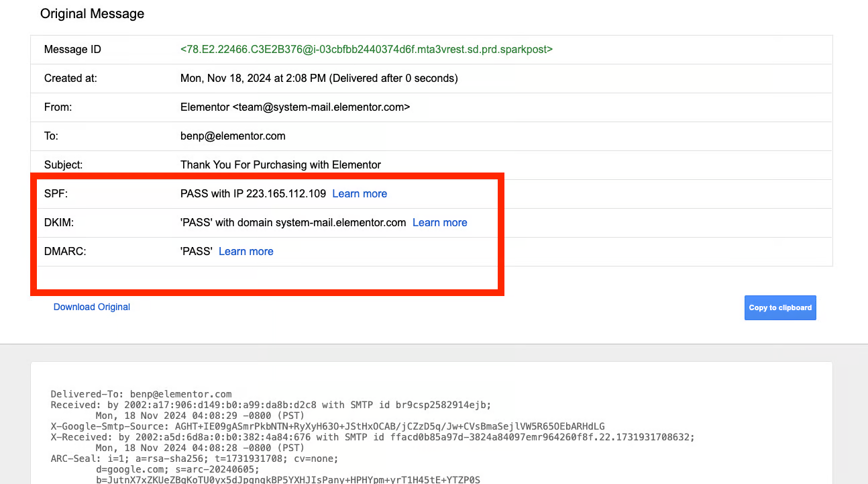Screen dimensions: 868x484
Task: Open the Learn more link beside DKIM
Action: pos(439,222)
